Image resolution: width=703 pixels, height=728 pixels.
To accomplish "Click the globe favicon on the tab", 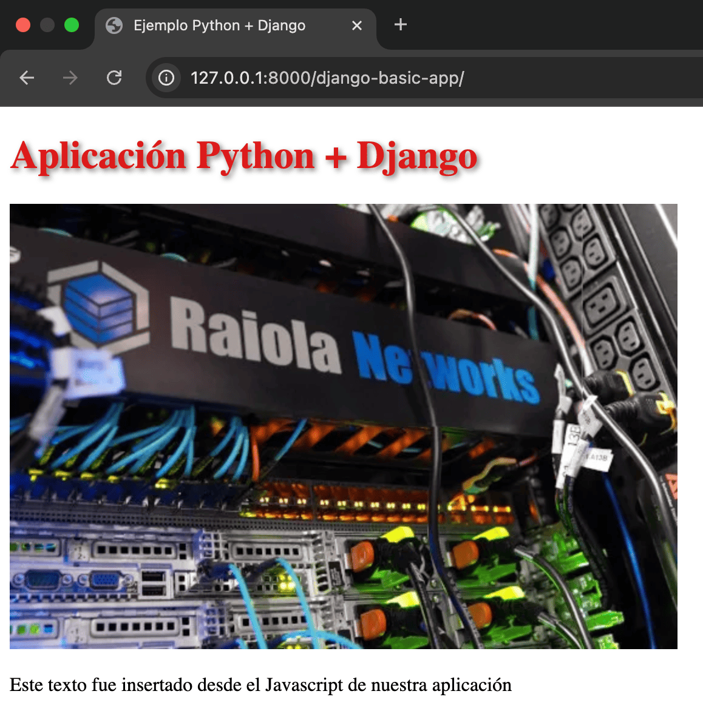I will [114, 25].
